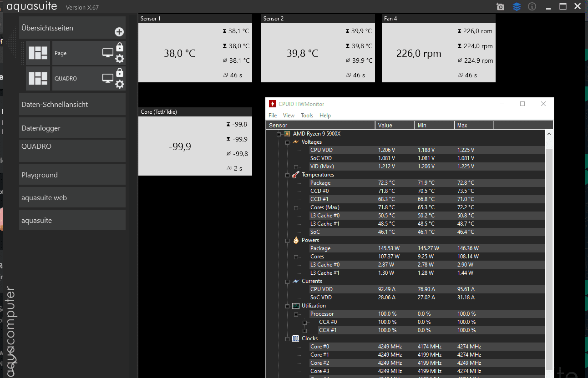Click the layout thumbnail icon beside Page
588x378 pixels.
coord(38,53)
